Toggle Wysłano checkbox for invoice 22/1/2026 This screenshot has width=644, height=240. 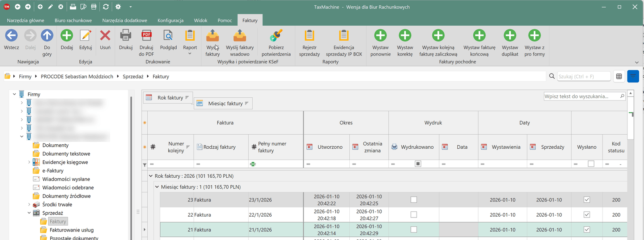586,215
